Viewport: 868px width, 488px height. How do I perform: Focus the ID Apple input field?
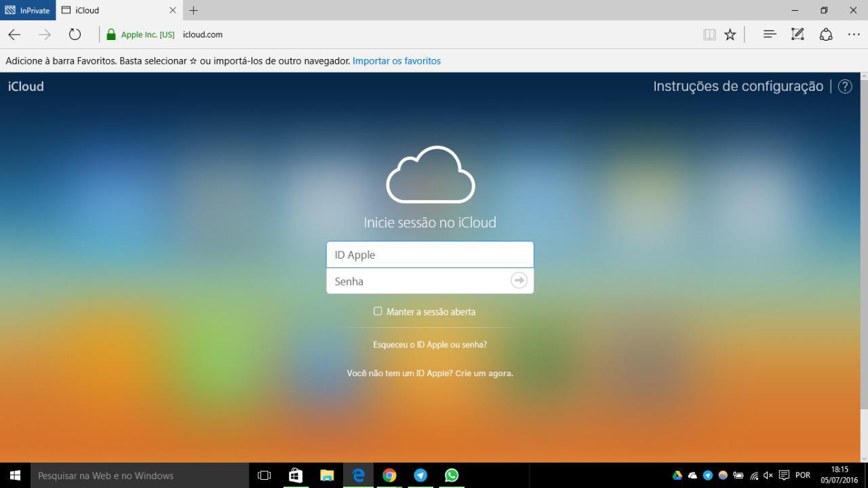430,255
